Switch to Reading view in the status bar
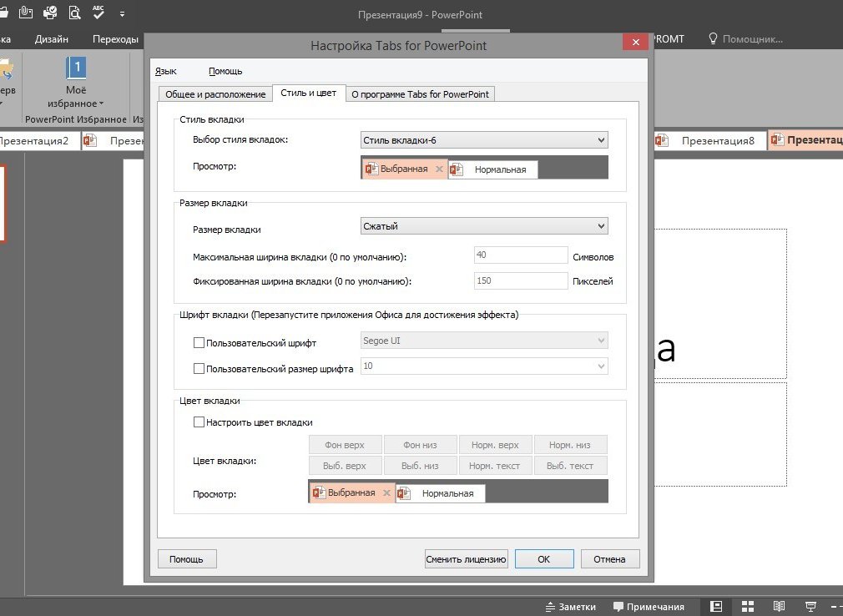 click(x=779, y=607)
